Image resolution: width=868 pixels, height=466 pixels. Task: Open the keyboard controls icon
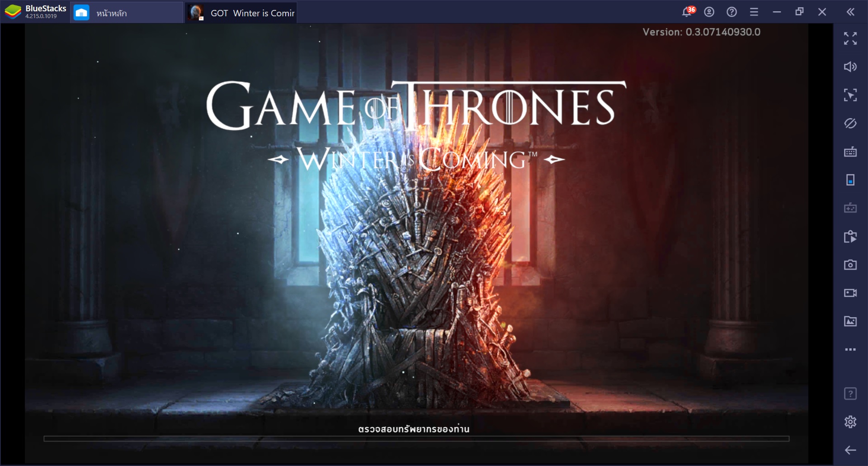(x=850, y=152)
